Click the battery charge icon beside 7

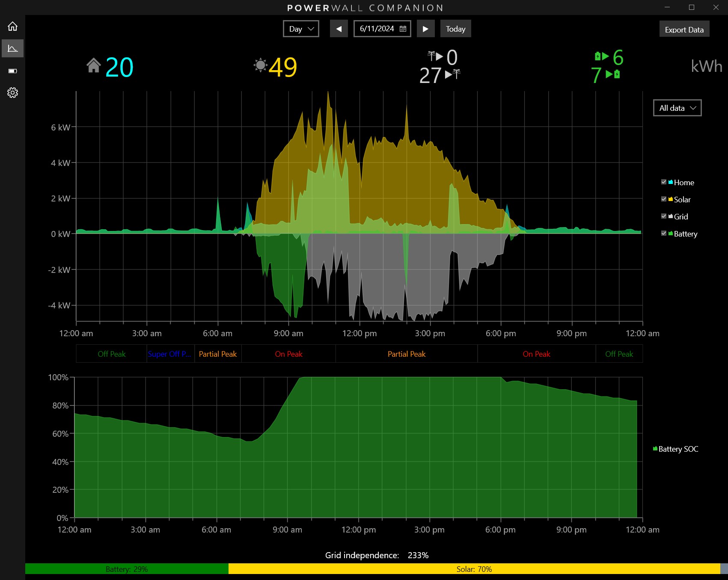[x=617, y=74]
